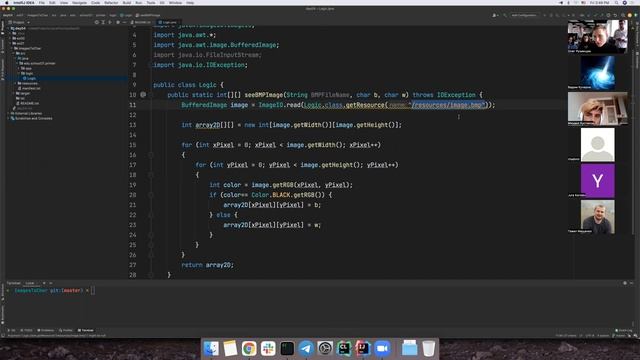Collapse the ImagesToChar module folder

point(11,48)
